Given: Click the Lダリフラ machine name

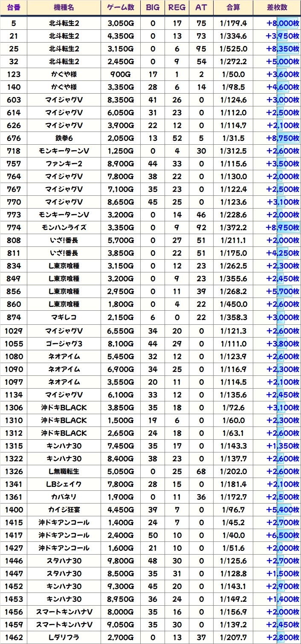Looking at the screenshot, I should tap(64, 637).
